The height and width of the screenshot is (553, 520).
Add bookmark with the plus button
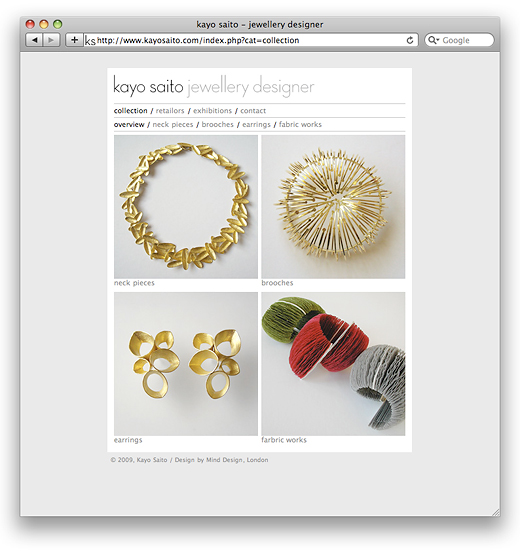pos(74,40)
